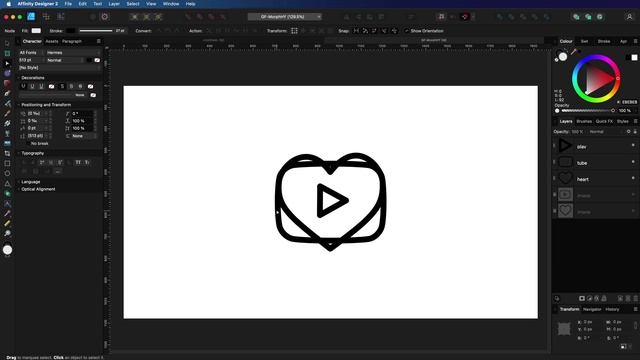The height and width of the screenshot is (360, 640).
Task: Open the Colour panel options menu
Action: coord(636,41)
